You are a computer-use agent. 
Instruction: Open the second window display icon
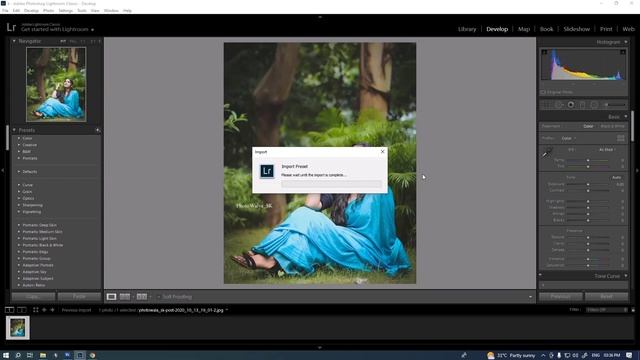point(22,310)
